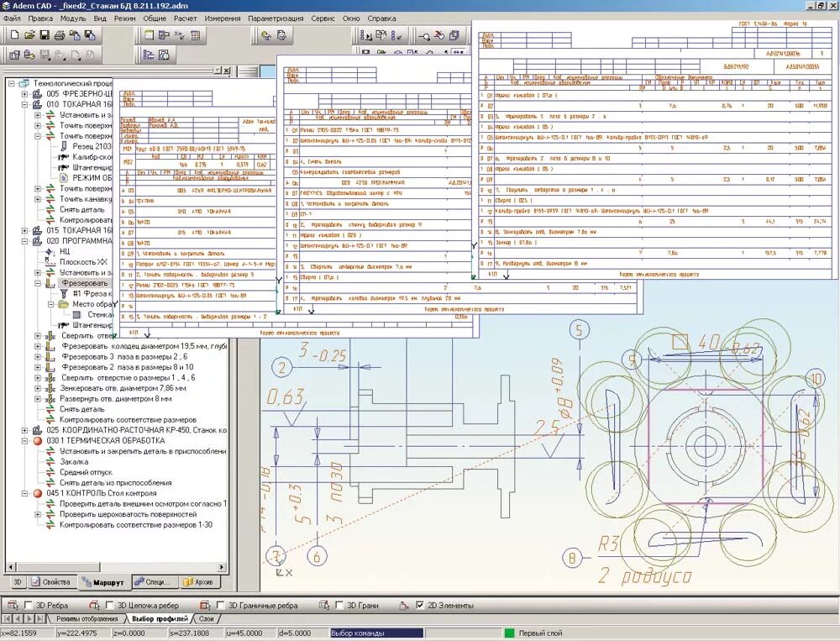
Task: Click the first-tab navigation arrow button
Action: (7, 618)
